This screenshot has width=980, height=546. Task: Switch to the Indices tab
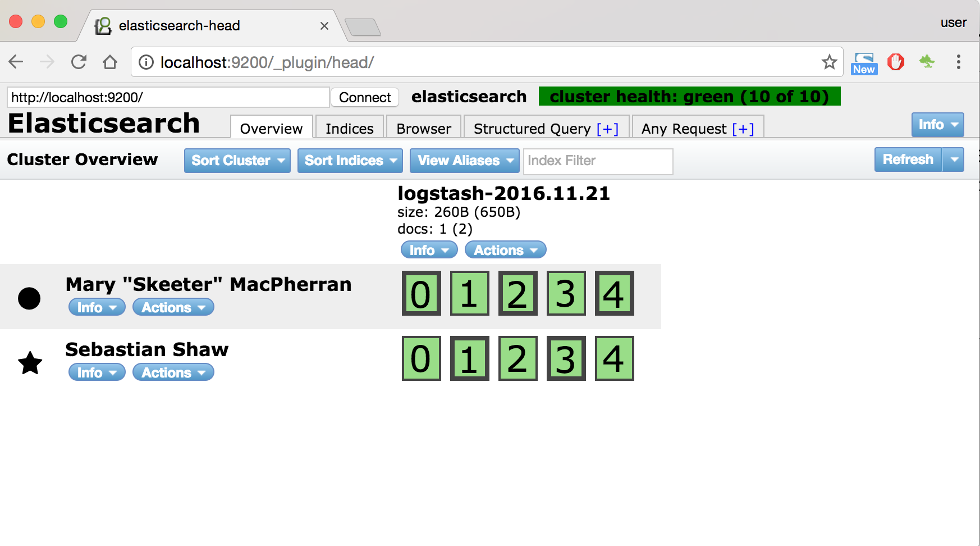[x=350, y=128]
